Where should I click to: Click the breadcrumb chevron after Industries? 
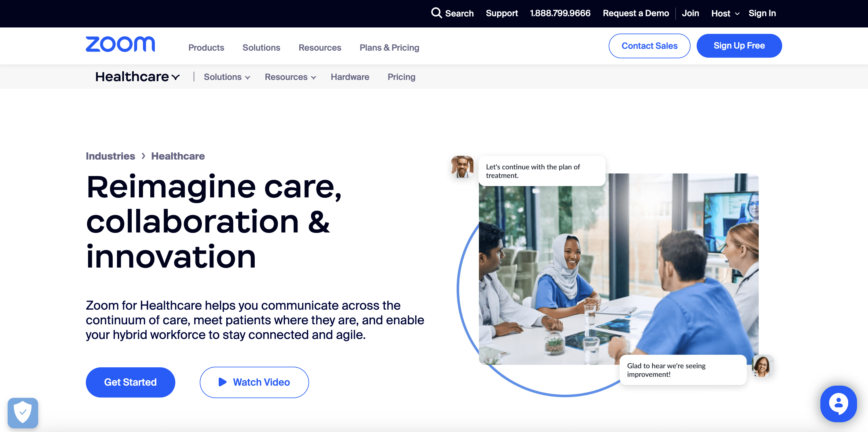(x=143, y=156)
